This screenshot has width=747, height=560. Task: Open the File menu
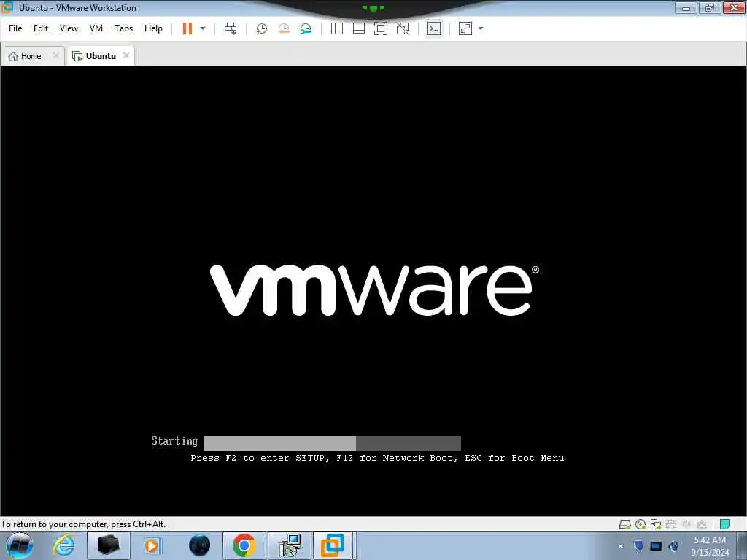coord(15,28)
